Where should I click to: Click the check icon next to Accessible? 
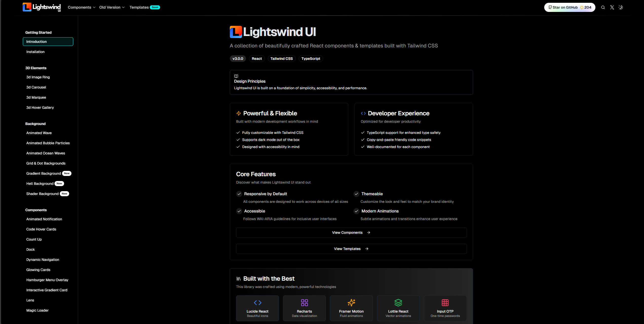point(239,211)
